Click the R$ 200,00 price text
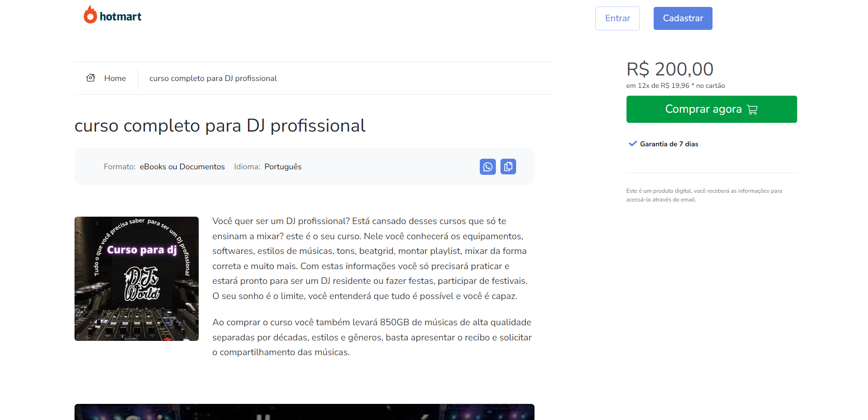Viewport: 868px width, 420px height. (x=669, y=69)
